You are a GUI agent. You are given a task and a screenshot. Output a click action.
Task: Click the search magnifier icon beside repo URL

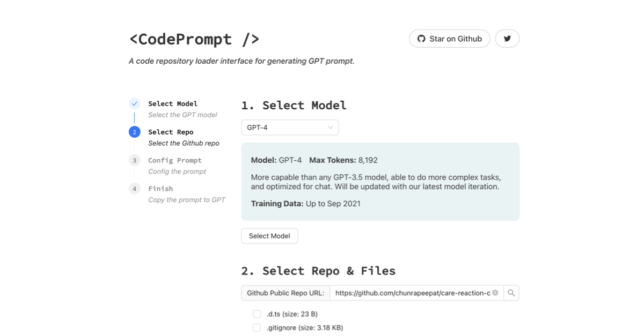point(511,293)
